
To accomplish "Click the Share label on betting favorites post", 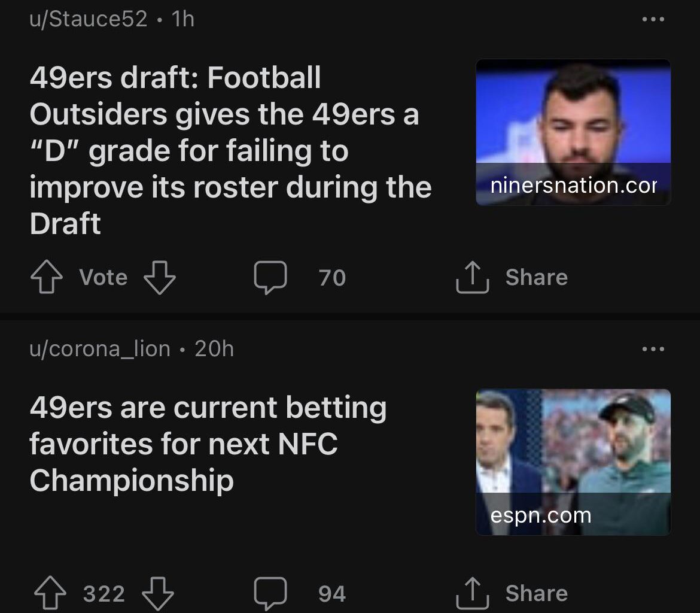I will click(536, 593).
